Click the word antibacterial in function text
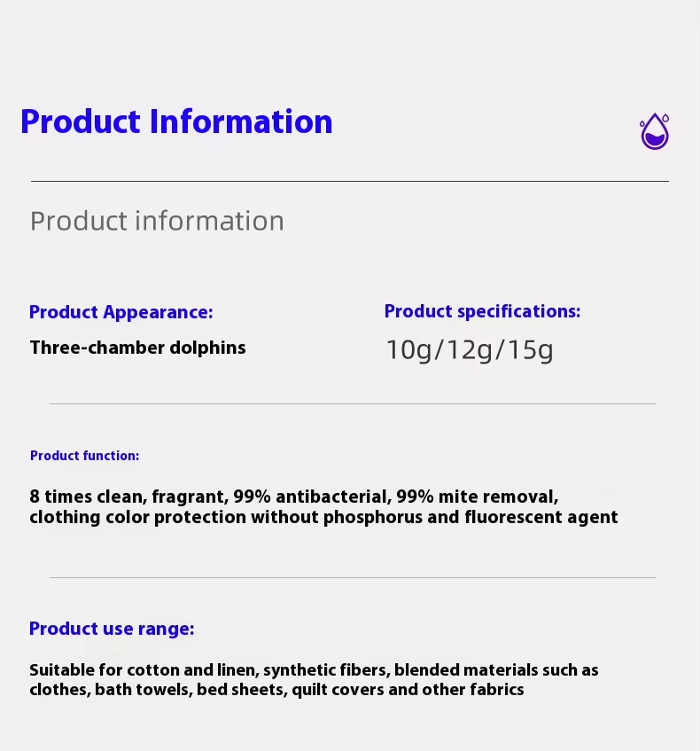The height and width of the screenshot is (751, 700). pos(333,497)
